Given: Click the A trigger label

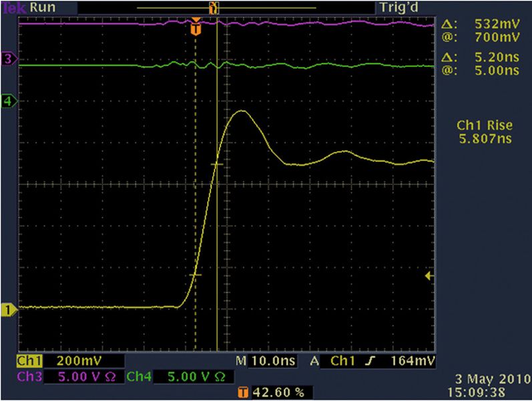Looking at the screenshot, I should pos(314,361).
